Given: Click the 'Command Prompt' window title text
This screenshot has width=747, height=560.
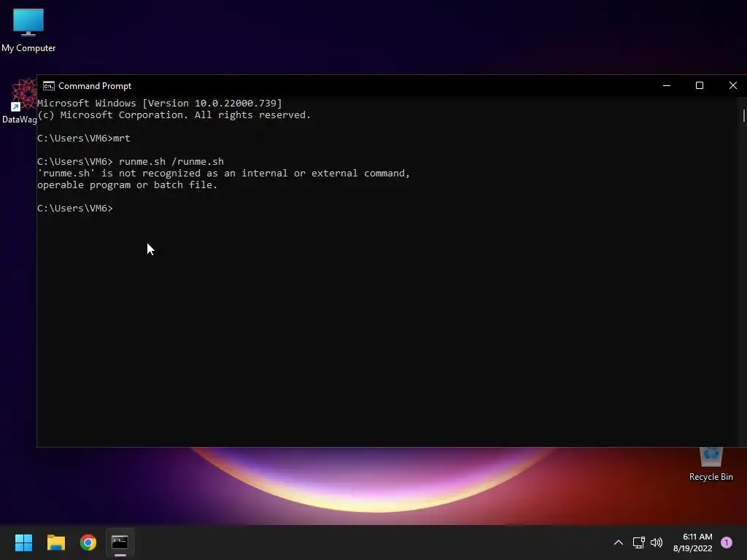Looking at the screenshot, I should click(95, 86).
